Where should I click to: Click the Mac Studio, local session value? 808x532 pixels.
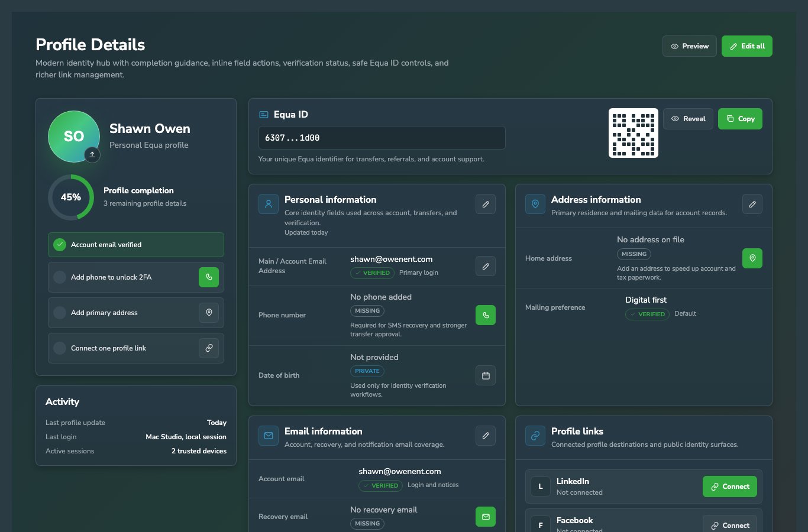point(186,437)
